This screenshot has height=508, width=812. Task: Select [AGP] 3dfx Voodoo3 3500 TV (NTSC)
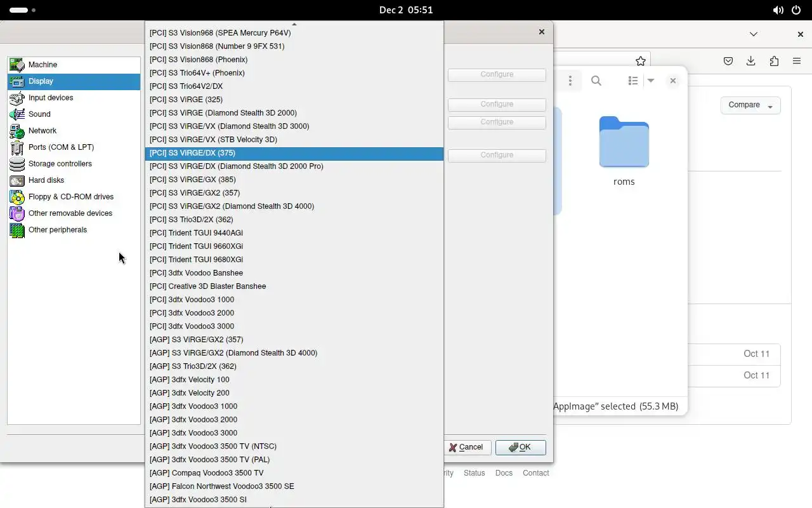[294, 446]
